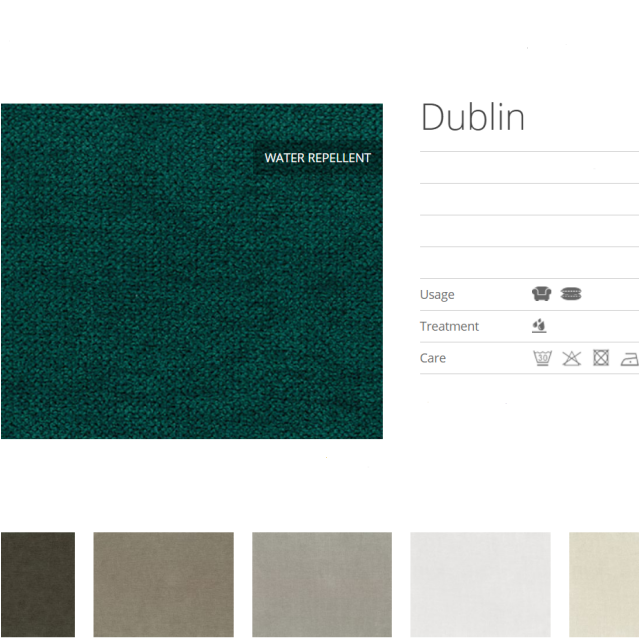Click the water repellent treatment droplet icon
The width and height of the screenshot is (640, 640).
pos(540,326)
